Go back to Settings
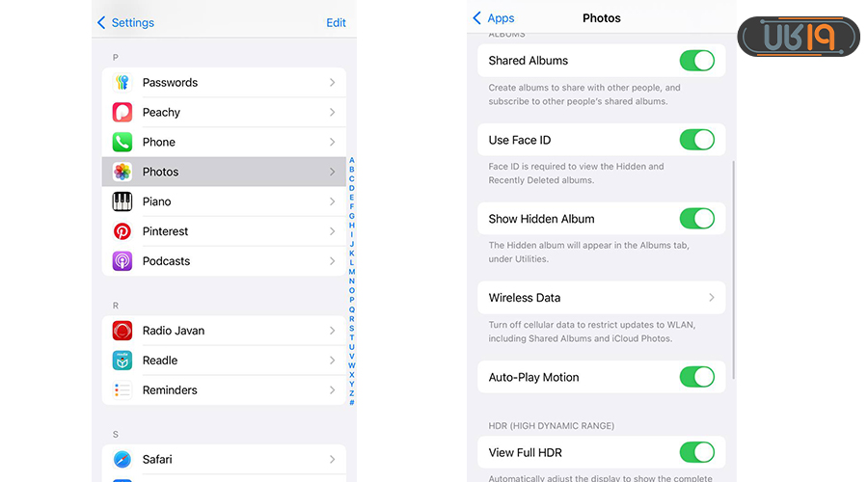This screenshot has height=482, width=868. tap(125, 22)
